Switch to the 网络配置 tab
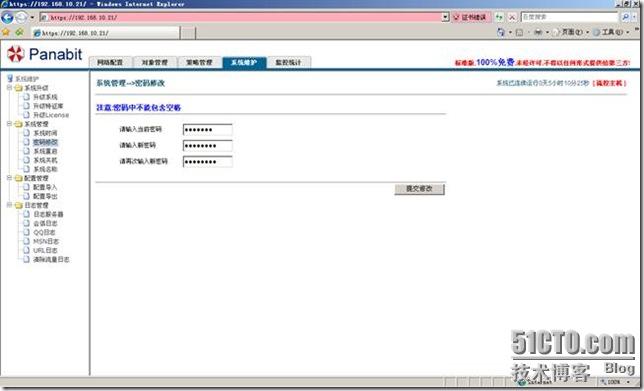The image size is (644, 391). (x=110, y=62)
